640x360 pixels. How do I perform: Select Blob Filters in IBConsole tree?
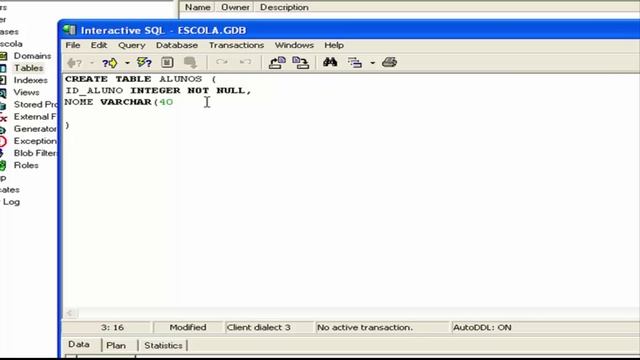(35, 153)
